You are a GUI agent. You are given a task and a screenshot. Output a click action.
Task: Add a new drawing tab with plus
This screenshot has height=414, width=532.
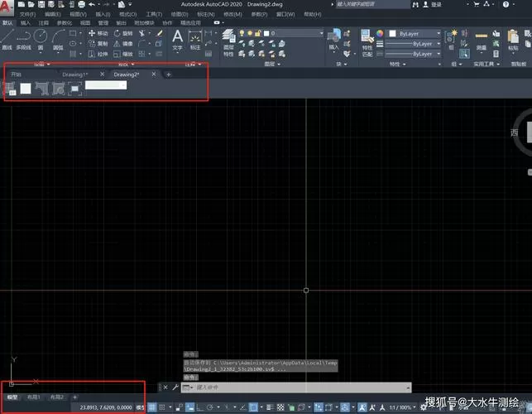[168, 75]
